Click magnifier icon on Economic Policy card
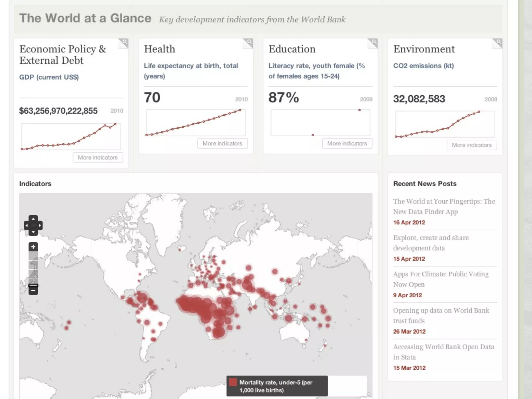 tap(124, 42)
